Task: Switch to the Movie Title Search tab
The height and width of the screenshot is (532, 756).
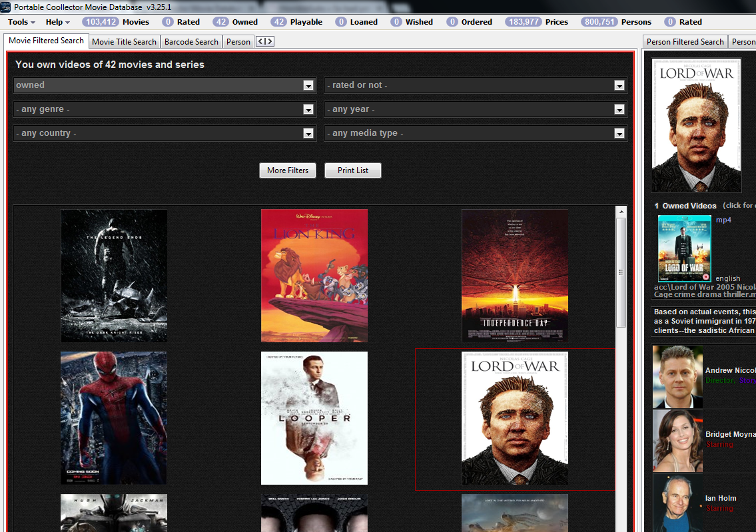Action: point(125,42)
